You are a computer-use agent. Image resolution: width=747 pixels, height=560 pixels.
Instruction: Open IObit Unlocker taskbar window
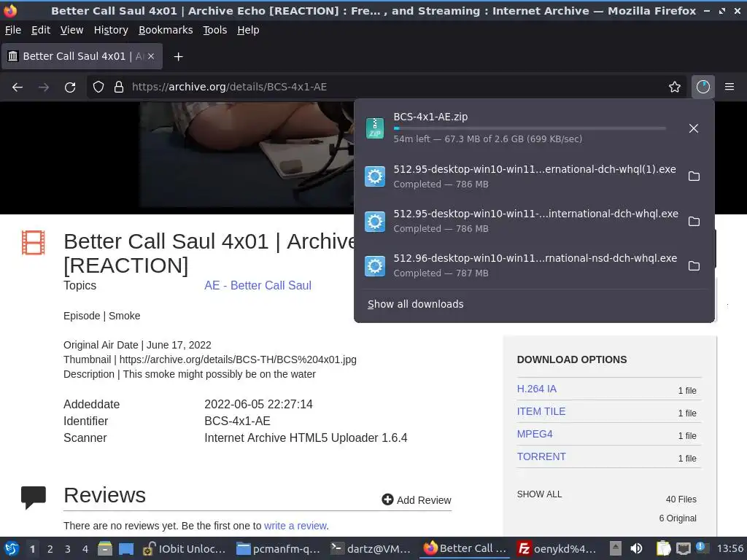[185, 548]
